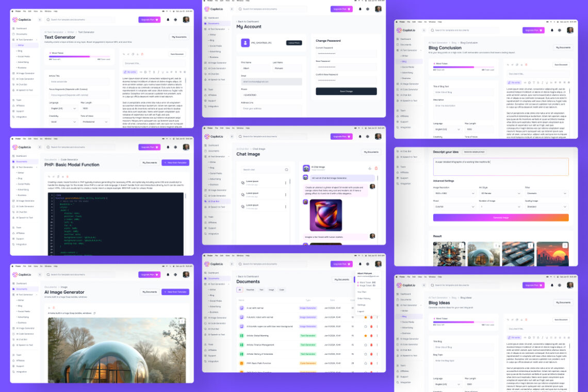Open the Creativity dropdown in Text Generator form
Viewport: 588px width, 392px height.
63,122
